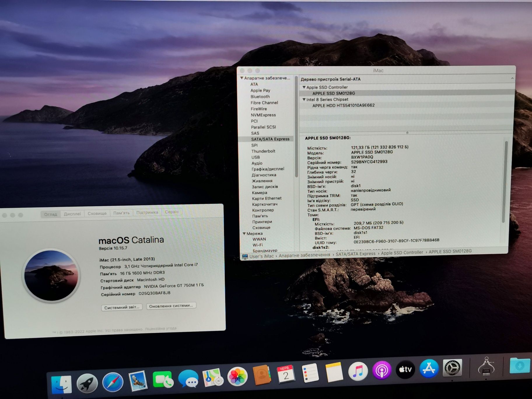
Task: Open Messages chat bubble icon
Action: (x=188, y=379)
